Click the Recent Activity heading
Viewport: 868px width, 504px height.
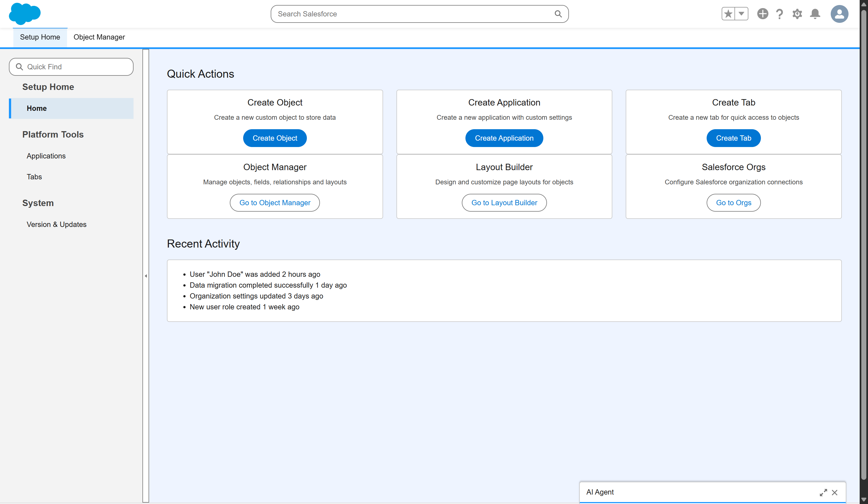[x=203, y=244]
